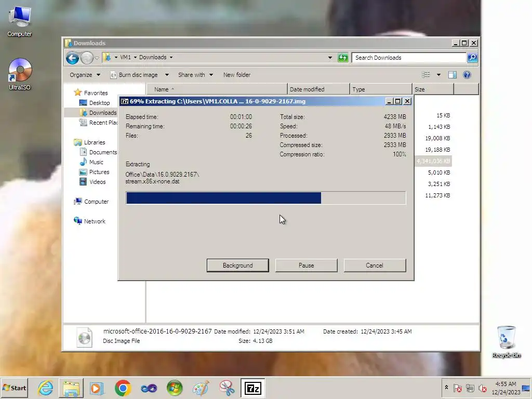The image size is (532, 399).
Task: Switch to 7-Zip taskbar button
Action: pyautogui.click(x=253, y=388)
